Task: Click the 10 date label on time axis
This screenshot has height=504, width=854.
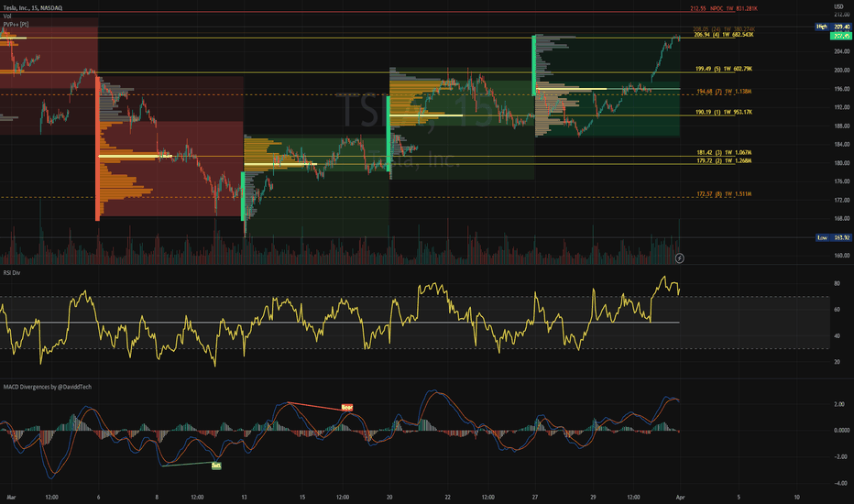Action: (x=797, y=498)
